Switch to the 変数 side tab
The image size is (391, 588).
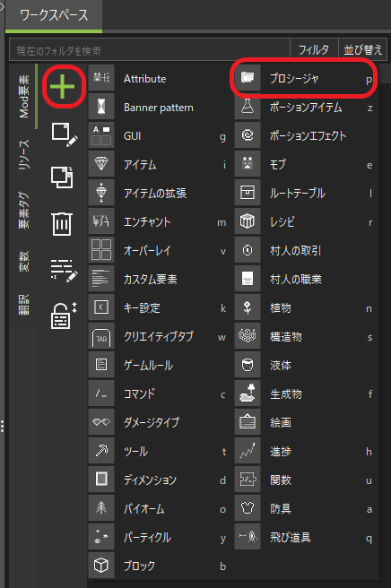[23, 261]
